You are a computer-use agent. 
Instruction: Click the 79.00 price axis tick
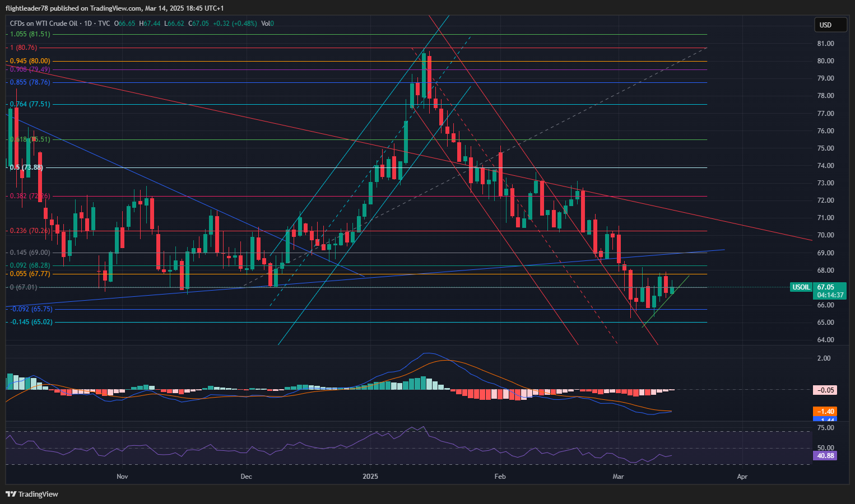tap(826, 78)
